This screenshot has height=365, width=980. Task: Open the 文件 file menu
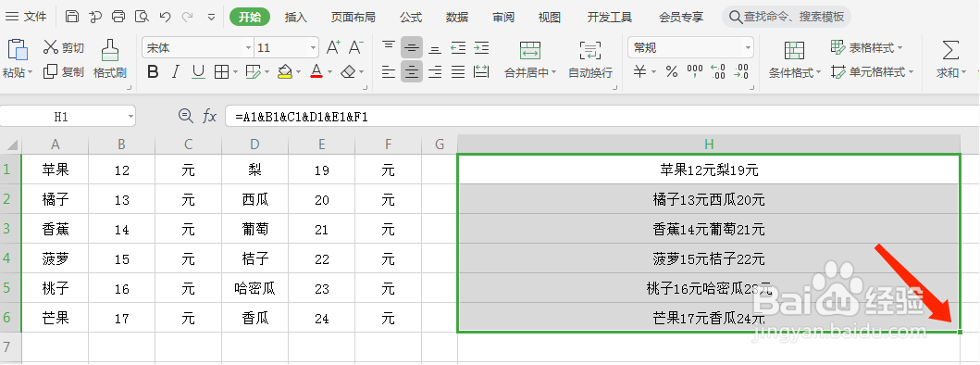tap(26, 17)
